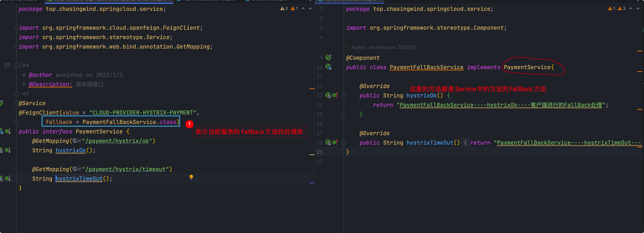Image resolution: width=644 pixels, height=233 pixels.
Task: Click Javadoc rendered-view toggle icon in gutter
Action: point(8,65)
